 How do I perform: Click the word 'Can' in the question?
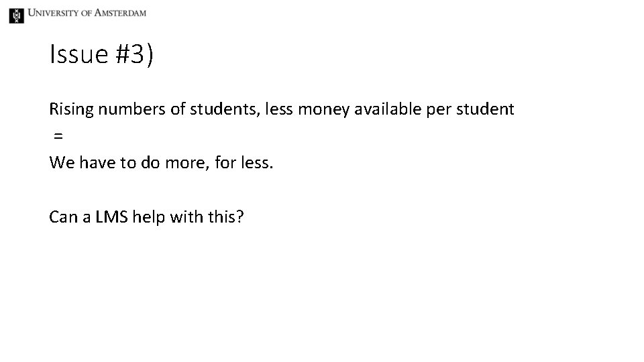(63, 217)
